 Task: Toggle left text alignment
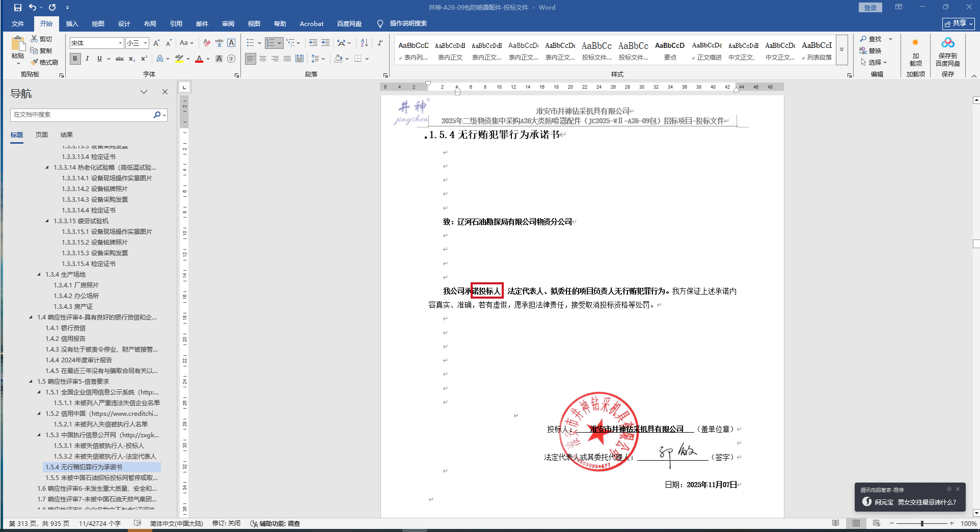[x=251, y=59]
